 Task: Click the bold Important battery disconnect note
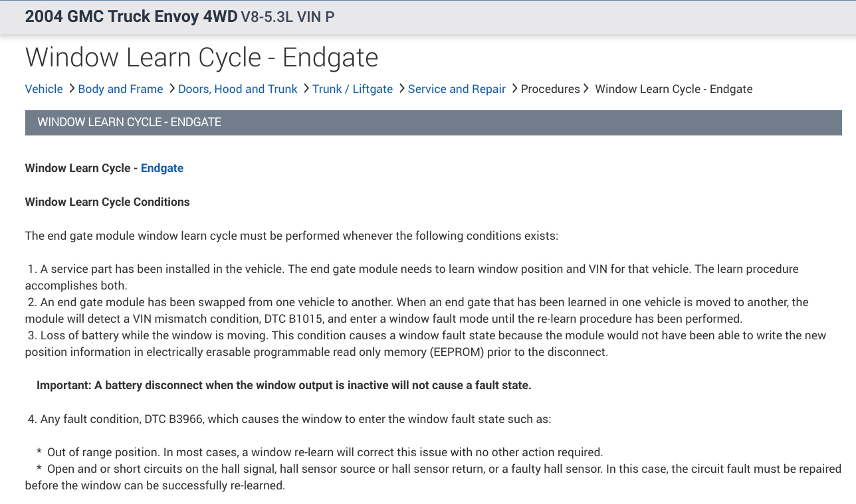284,385
